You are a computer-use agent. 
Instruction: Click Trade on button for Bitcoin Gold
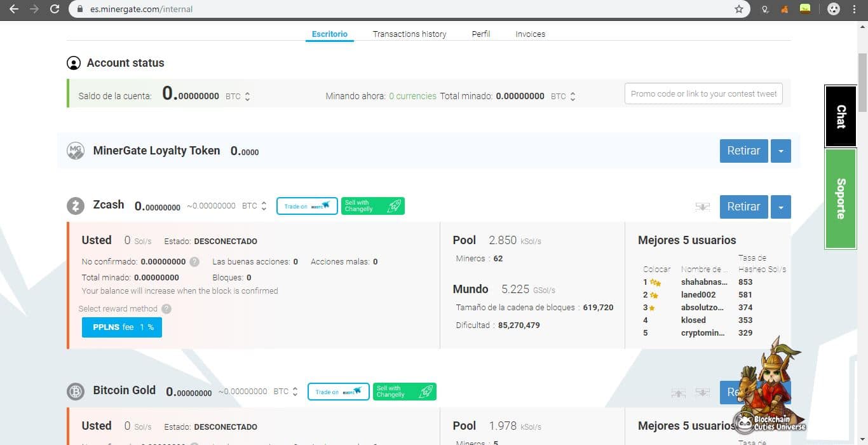pos(339,392)
